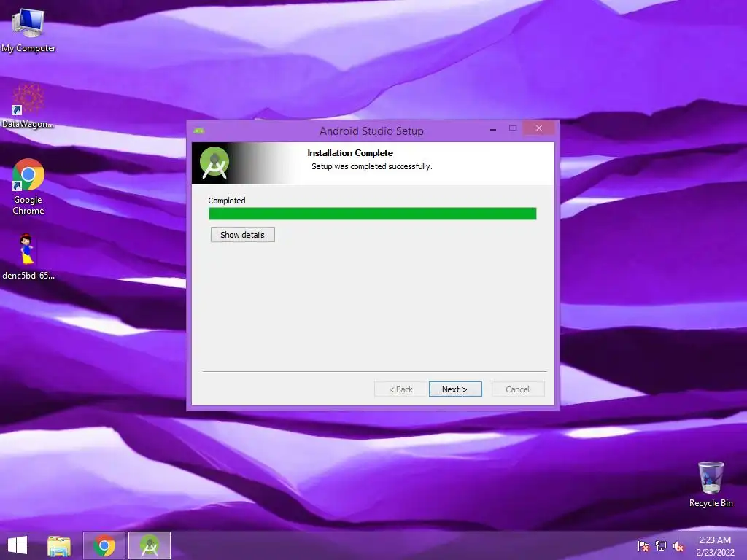This screenshot has width=747, height=560.
Task: Open the network status tray icon
Action: 661,545
